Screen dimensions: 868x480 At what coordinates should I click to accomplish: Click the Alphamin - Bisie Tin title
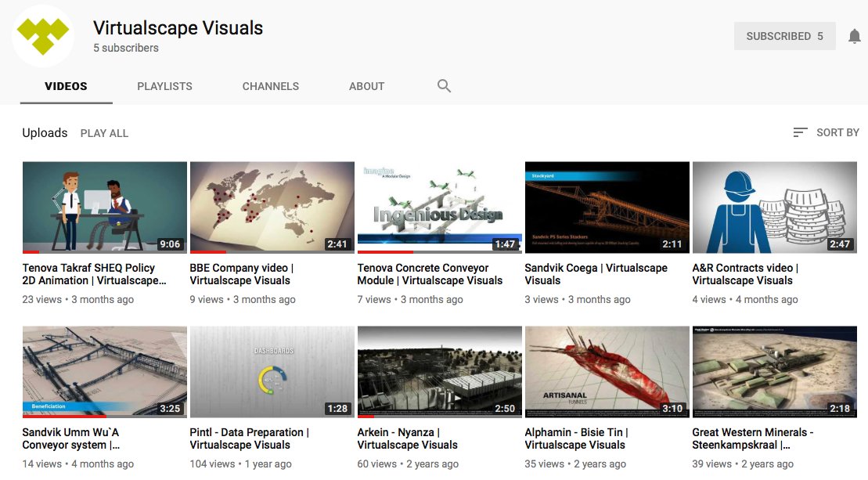point(576,438)
